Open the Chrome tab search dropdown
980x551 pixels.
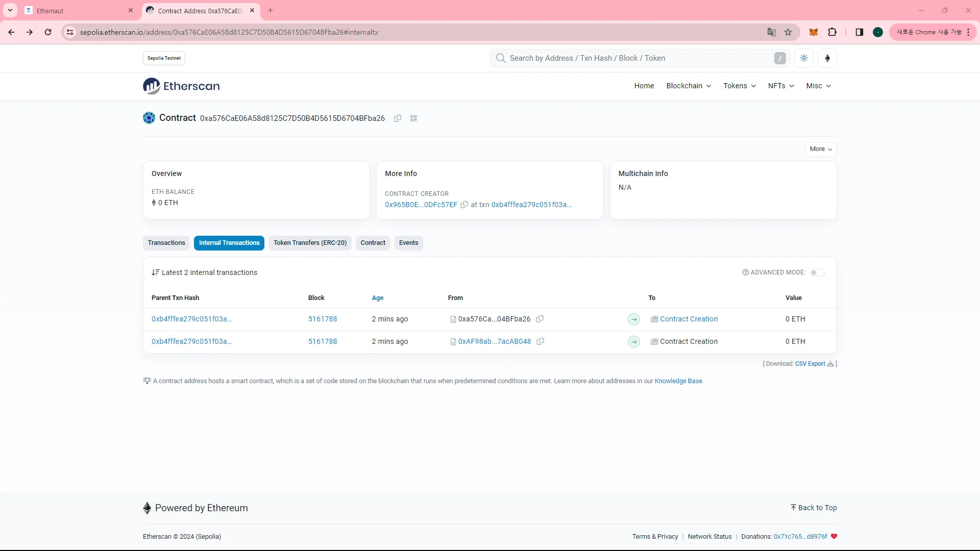coord(10,10)
